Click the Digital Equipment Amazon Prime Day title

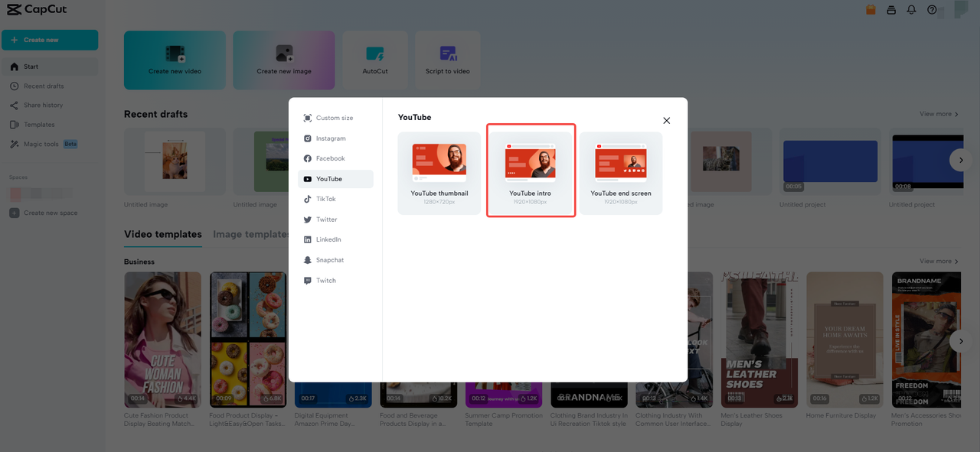pos(329,420)
